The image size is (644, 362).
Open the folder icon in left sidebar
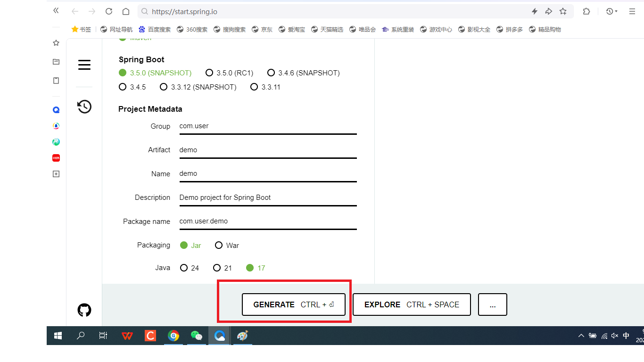click(56, 62)
